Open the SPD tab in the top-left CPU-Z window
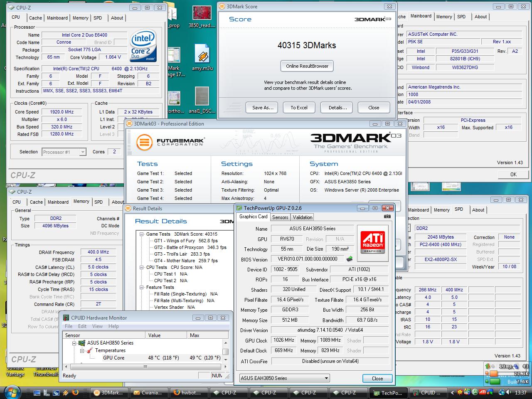This screenshot has height=399, width=532. tap(98, 18)
